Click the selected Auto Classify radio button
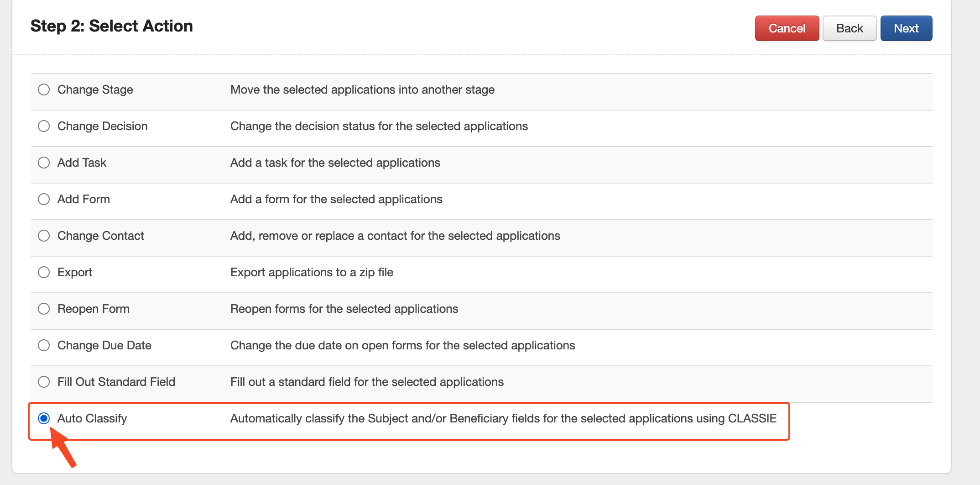Viewport: 980px width, 485px height. 44,418
